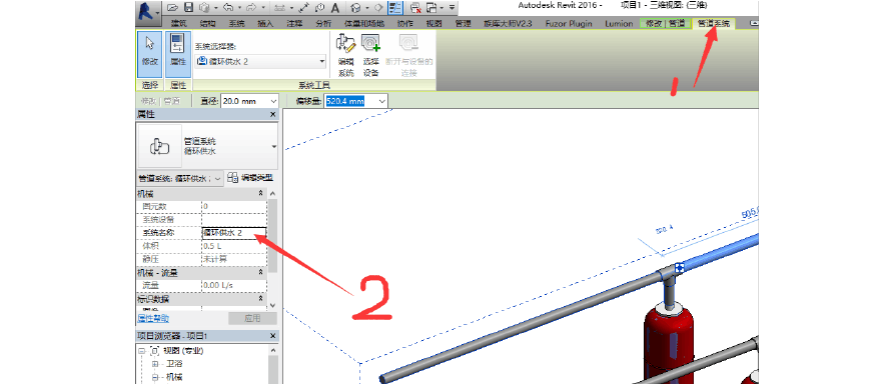Open the 管道系统: 循环供水 instance filter dropdown
This screenshot has height=384, width=893.
tap(180, 178)
